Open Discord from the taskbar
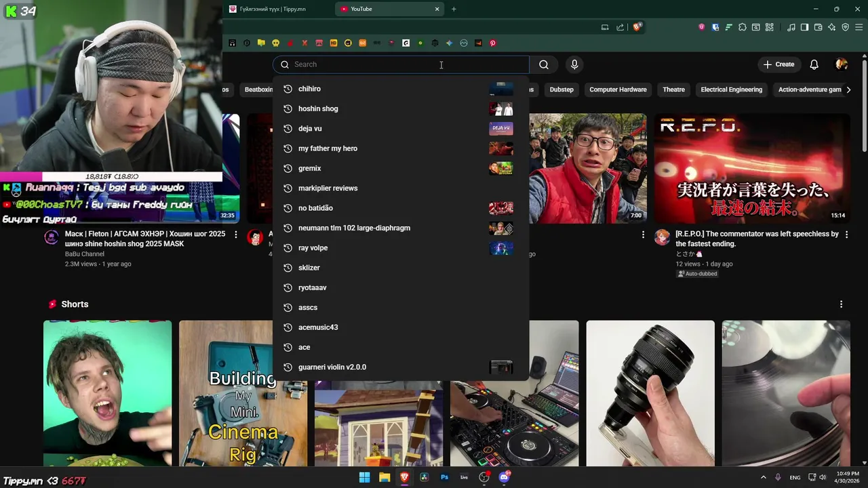This screenshot has height=488, width=868. coord(504,477)
